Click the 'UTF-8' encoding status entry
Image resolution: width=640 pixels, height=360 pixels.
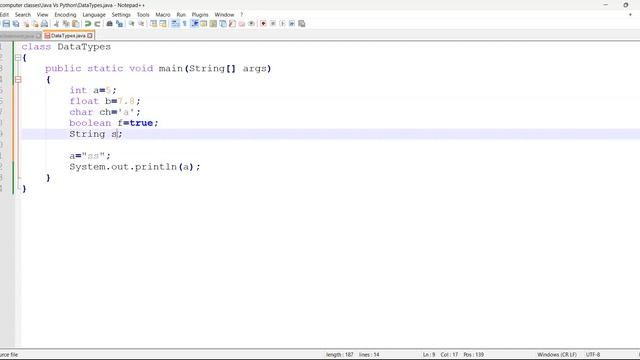coord(593,355)
